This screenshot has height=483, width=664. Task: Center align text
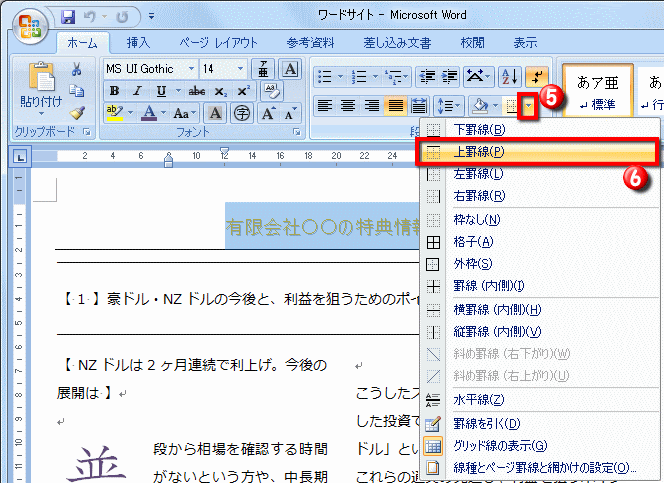[348, 106]
